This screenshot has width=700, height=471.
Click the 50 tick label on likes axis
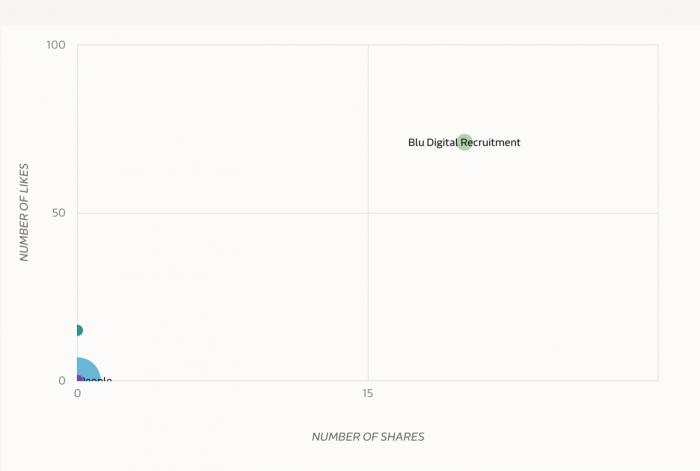pyautogui.click(x=59, y=213)
